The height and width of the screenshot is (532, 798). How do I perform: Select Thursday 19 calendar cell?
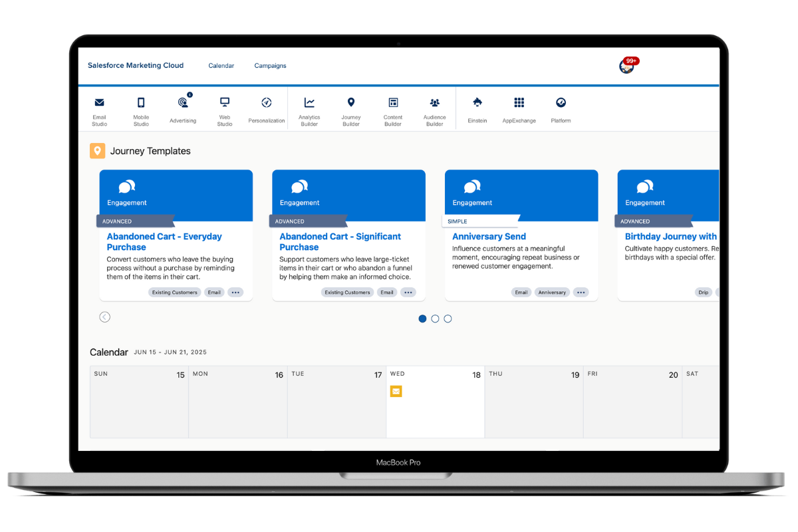[534, 402]
